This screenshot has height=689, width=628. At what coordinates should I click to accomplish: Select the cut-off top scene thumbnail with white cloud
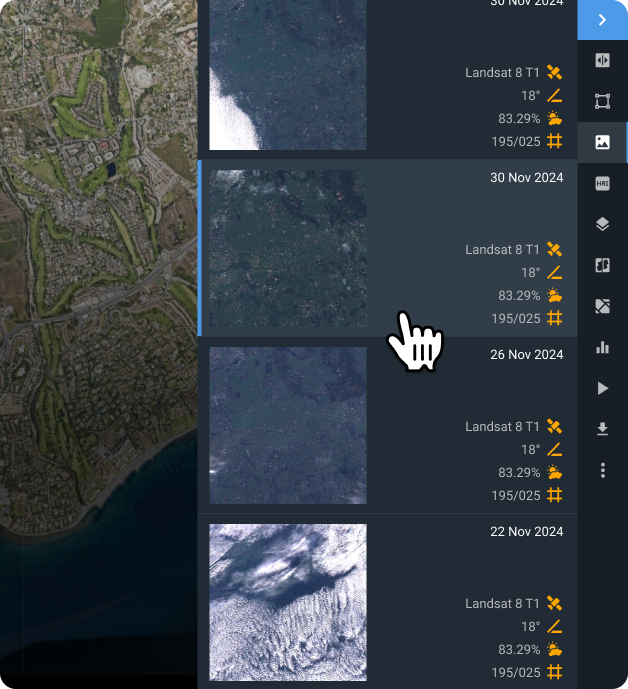pos(288,75)
